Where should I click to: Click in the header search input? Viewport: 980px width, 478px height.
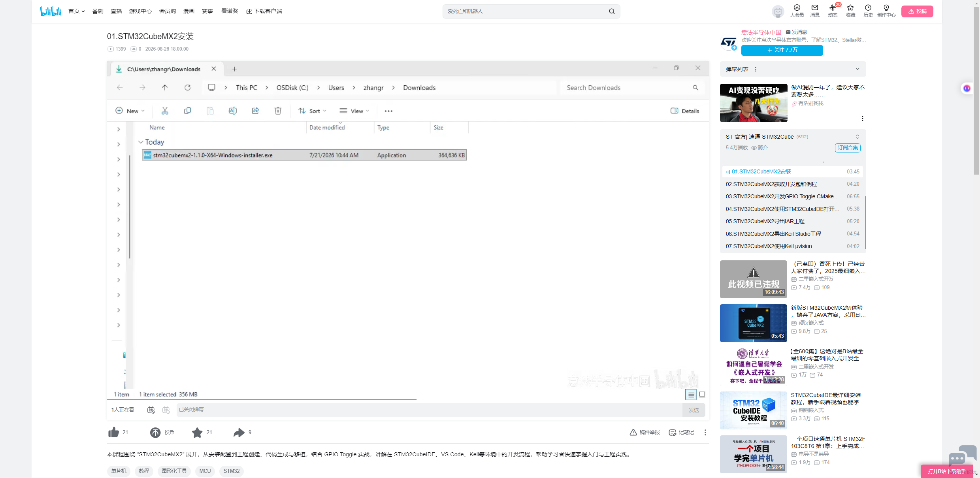[x=526, y=11]
